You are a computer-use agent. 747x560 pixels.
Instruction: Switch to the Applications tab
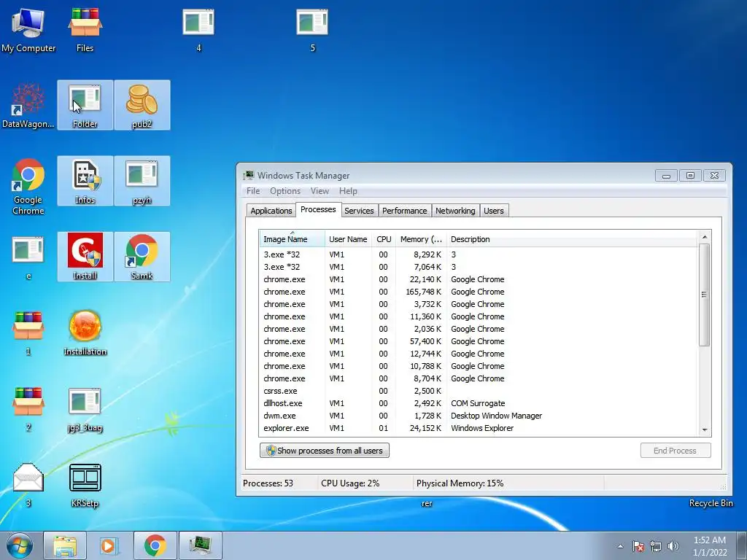[x=271, y=211]
